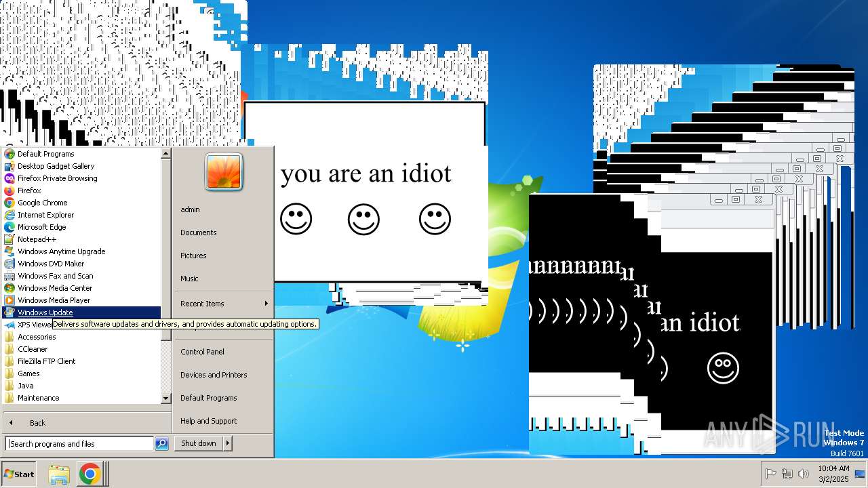Open XPS Viewer icon in programs list
This screenshot has height=488, width=868.
click(9, 325)
